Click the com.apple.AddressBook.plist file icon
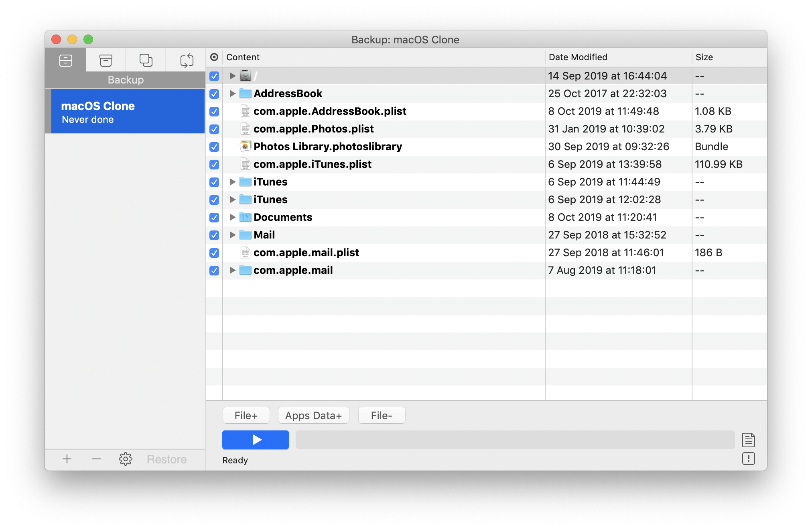The image size is (812, 530). [x=246, y=111]
